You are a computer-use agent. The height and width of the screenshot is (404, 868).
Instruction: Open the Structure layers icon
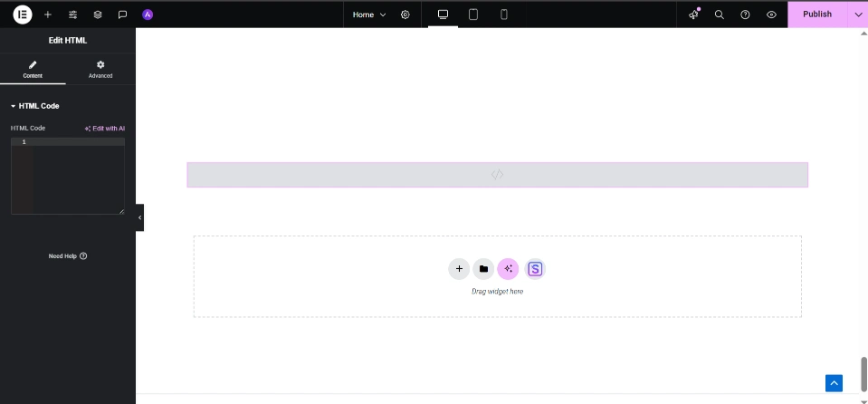tap(98, 14)
